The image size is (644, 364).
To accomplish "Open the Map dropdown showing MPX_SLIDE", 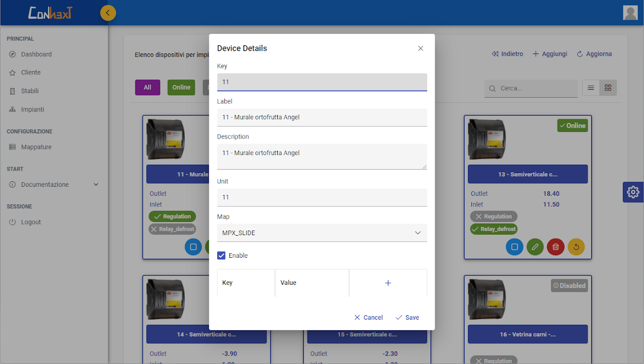I will [x=322, y=233].
